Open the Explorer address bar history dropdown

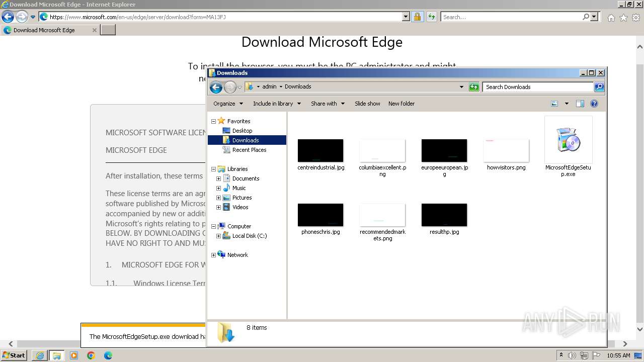click(x=461, y=87)
